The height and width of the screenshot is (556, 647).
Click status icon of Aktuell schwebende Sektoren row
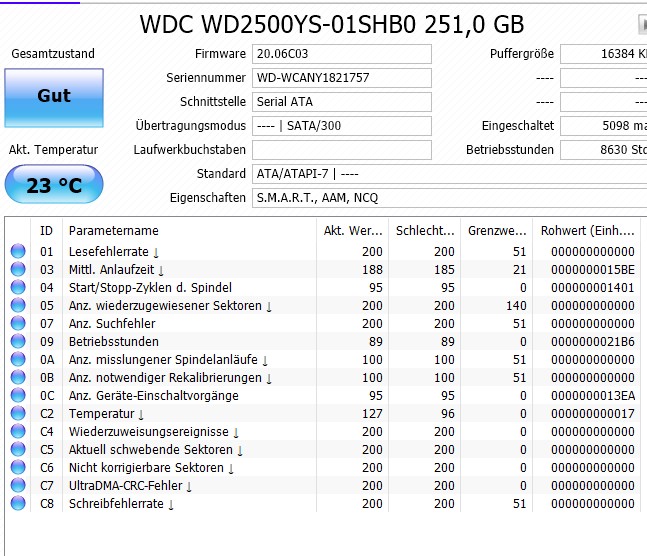pos(18,450)
